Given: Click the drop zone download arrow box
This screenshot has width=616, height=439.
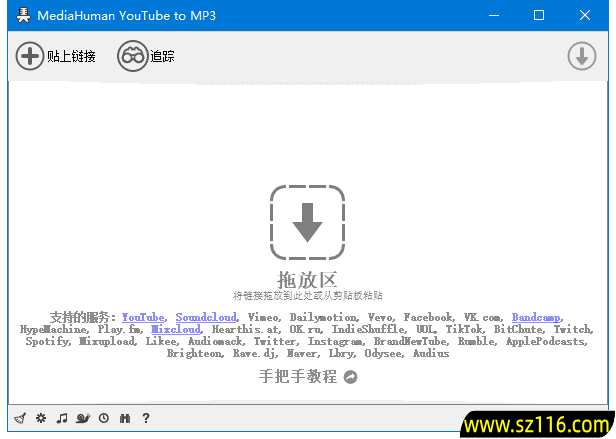Looking at the screenshot, I should pyautogui.click(x=307, y=221).
